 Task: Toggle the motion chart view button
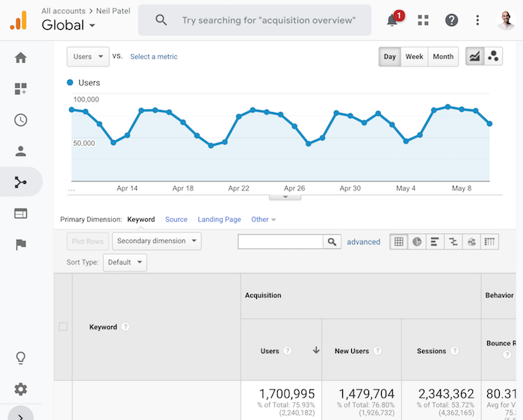[493, 56]
